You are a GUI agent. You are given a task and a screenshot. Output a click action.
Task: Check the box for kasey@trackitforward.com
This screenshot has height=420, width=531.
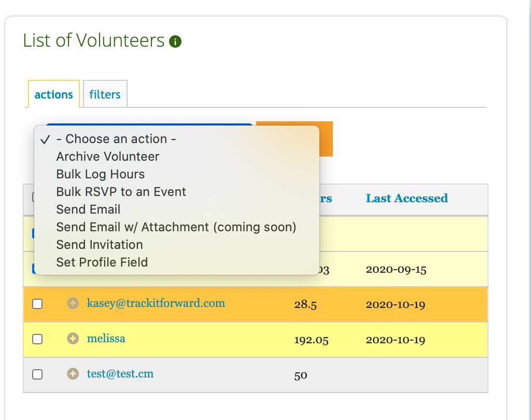tap(37, 304)
